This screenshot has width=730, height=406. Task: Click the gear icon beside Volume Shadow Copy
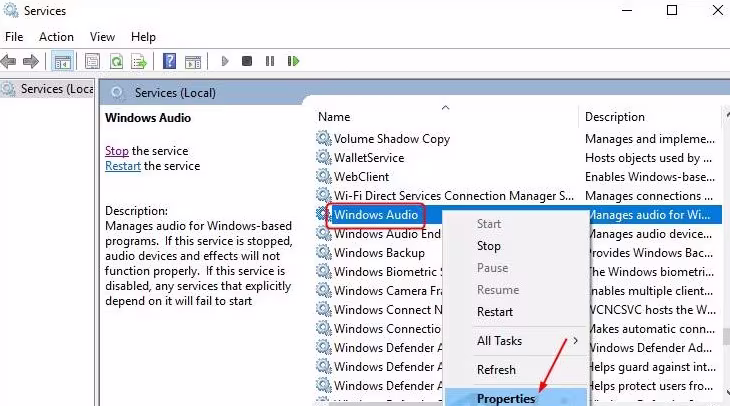(x=323, y=138)
